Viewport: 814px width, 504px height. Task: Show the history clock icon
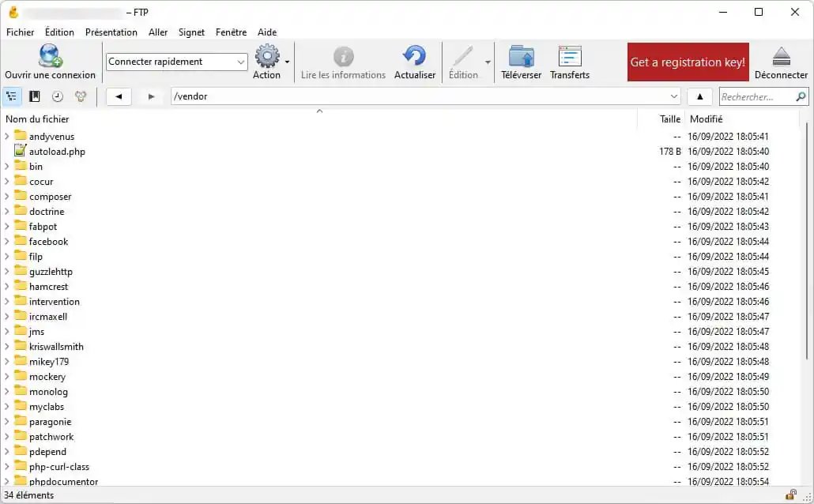(x=57, y=96)
